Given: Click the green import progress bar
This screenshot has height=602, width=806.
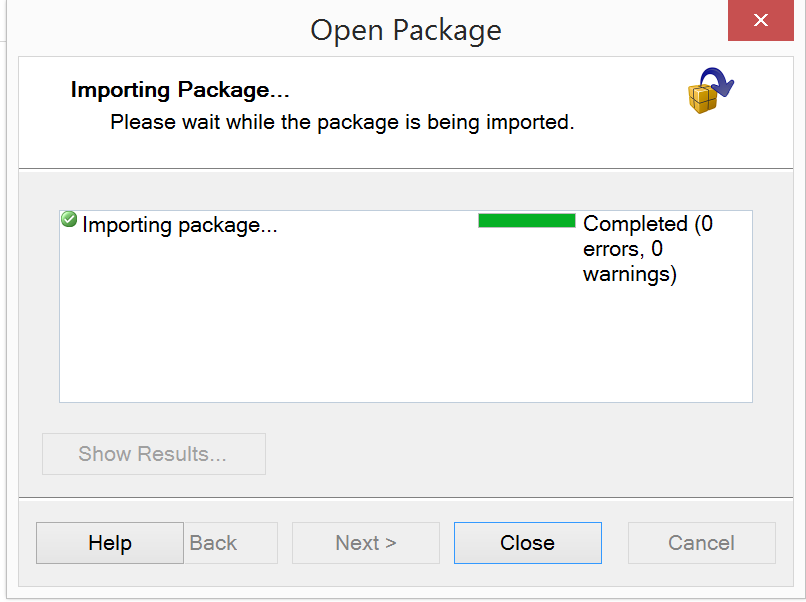Looking at the screenshot, I should [526, 221].
